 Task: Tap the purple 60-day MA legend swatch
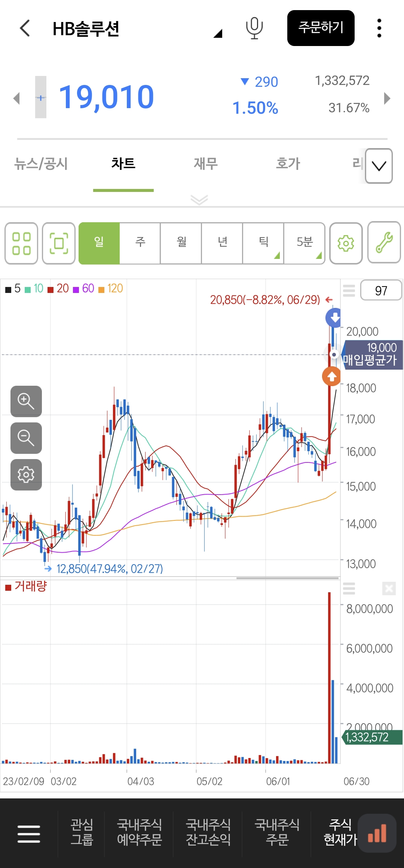tap(76, 290)
